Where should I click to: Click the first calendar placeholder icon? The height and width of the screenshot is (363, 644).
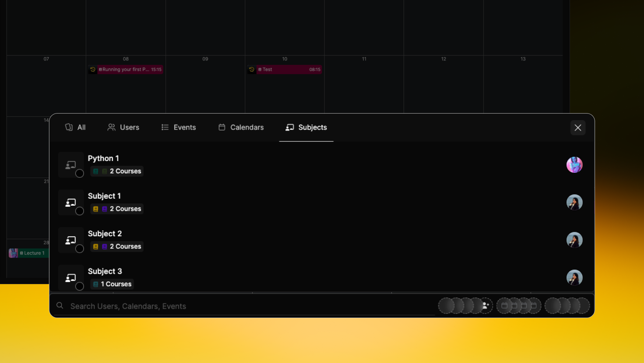point(504,306)
